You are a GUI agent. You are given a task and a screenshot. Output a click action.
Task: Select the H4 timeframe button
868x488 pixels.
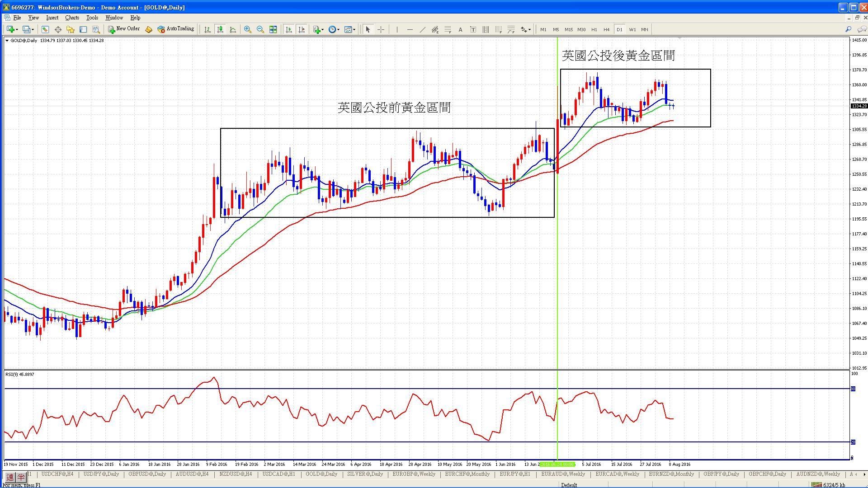point(606,29)
